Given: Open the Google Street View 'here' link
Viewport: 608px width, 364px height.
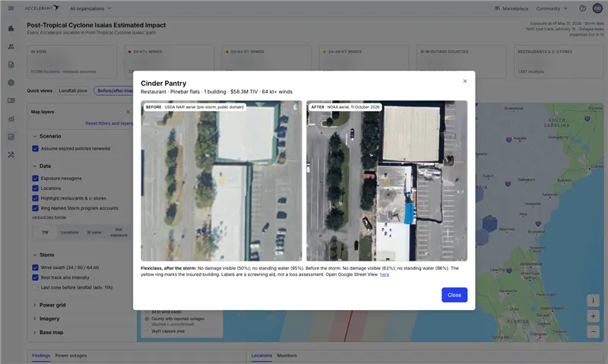Looking at the screenshot, I should click(385, 274).
